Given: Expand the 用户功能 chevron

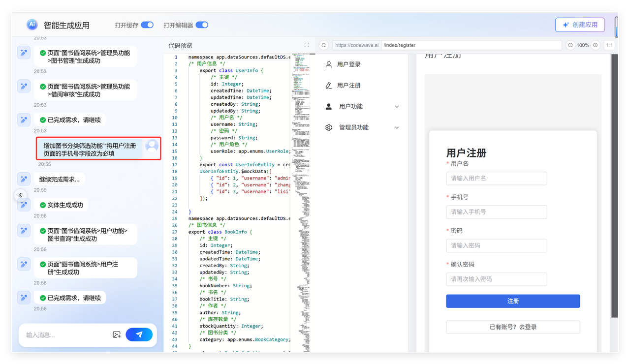Looking at the screenshot, I should click(x=397, y=107).
